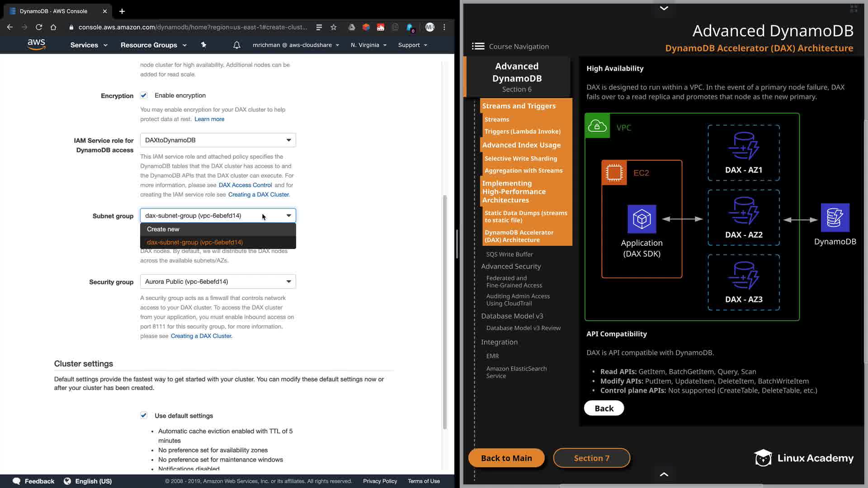Open the Services menu
The image size is (868, 488).
[89, 45]
